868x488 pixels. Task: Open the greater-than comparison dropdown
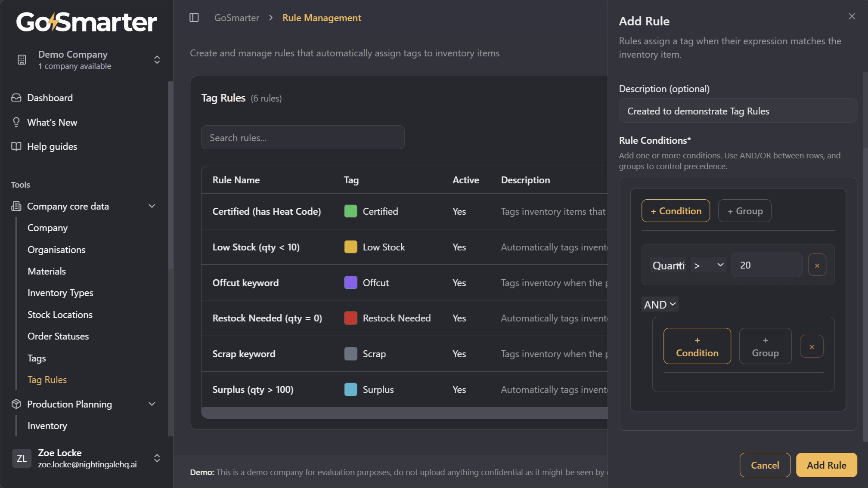click(x=708, y=266)
